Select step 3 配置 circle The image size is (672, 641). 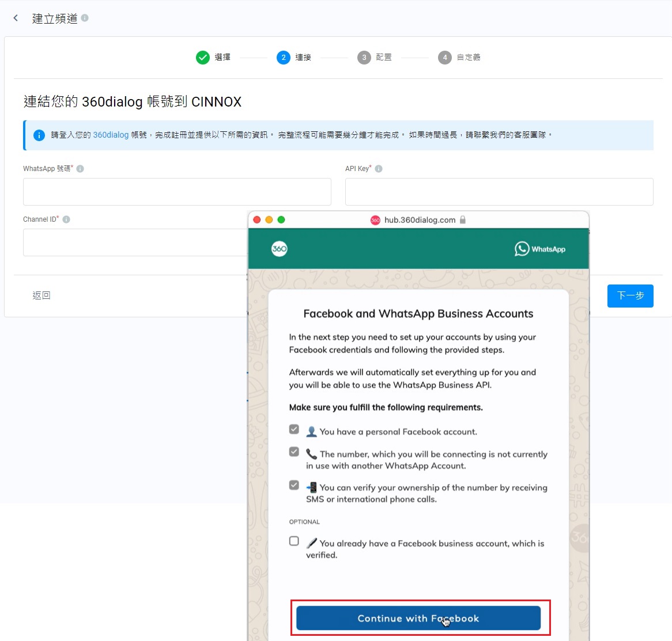tap(364, 58)
